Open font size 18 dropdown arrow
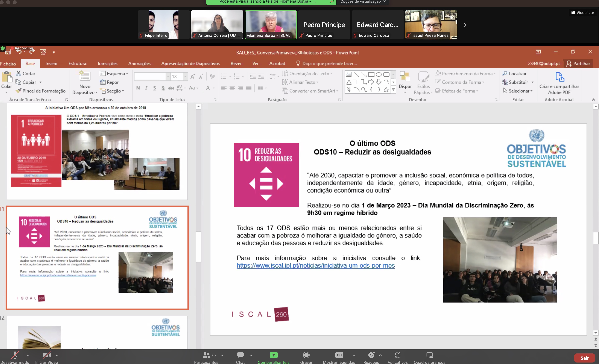This screenshot has height=364, width=599. coord(185,76)
